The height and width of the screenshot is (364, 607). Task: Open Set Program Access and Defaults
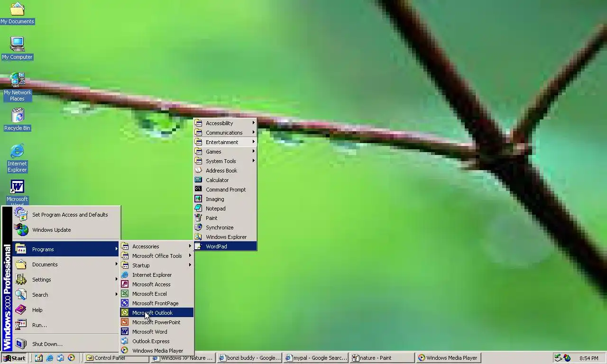66,215
